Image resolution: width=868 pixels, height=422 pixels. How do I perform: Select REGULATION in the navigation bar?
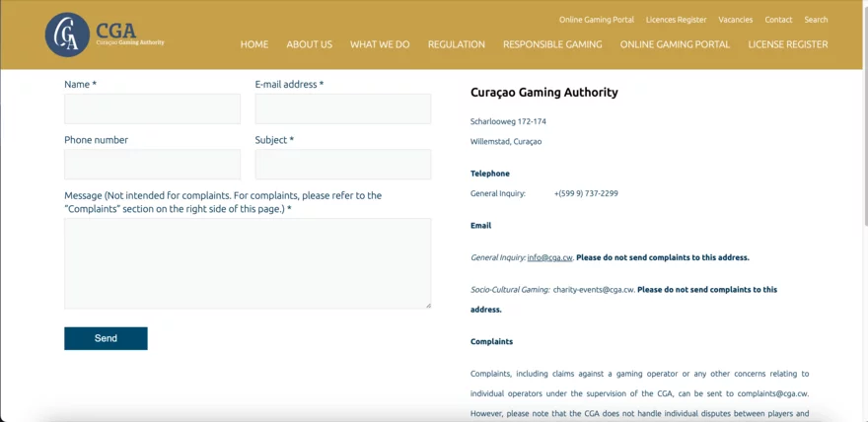[456, 44]
